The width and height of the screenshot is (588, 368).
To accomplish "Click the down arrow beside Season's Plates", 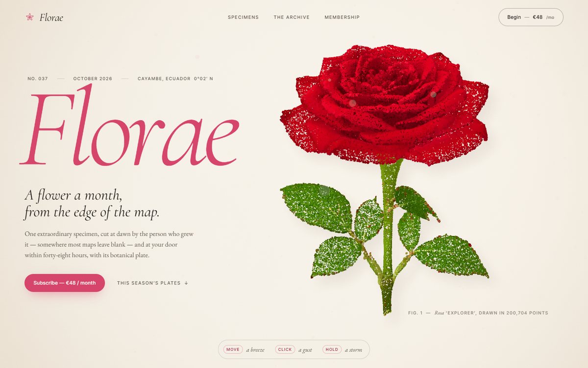I will (x=186, y=283).
